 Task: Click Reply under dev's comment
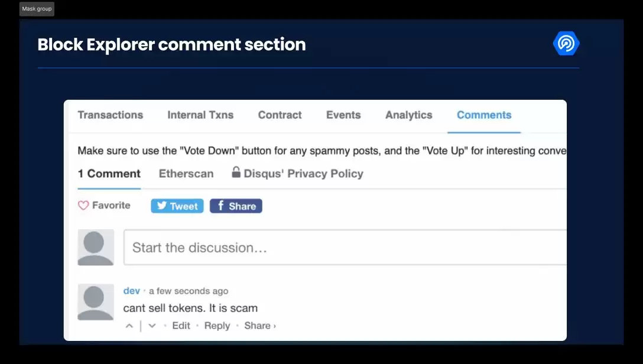coord(217,326)
